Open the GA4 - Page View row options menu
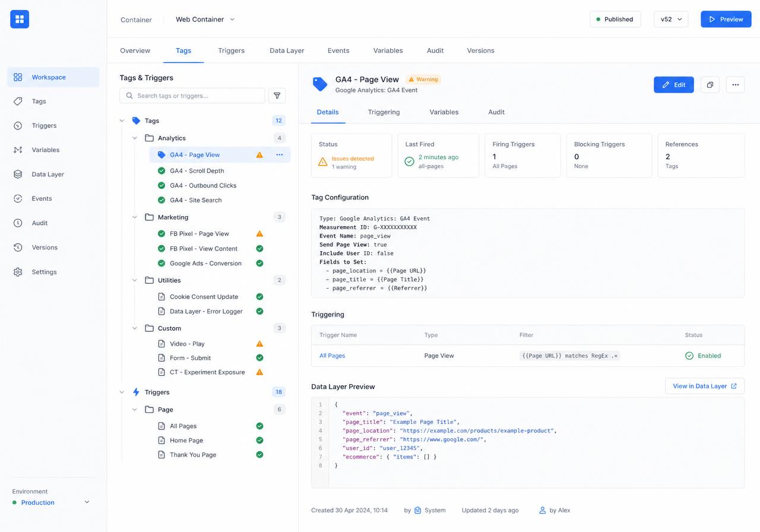Viewport: 760px width, 532px height. pyautogui.click(x=280, y=155)
